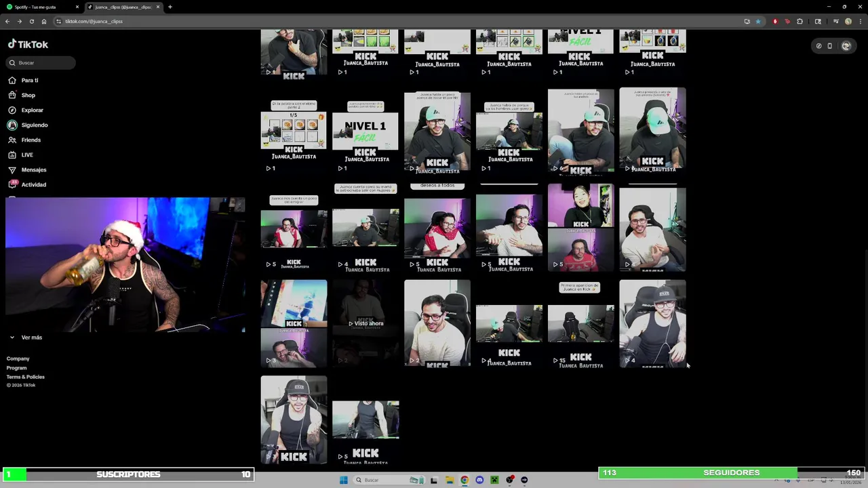Expand the Ver más menu

[x=26, y=338]
